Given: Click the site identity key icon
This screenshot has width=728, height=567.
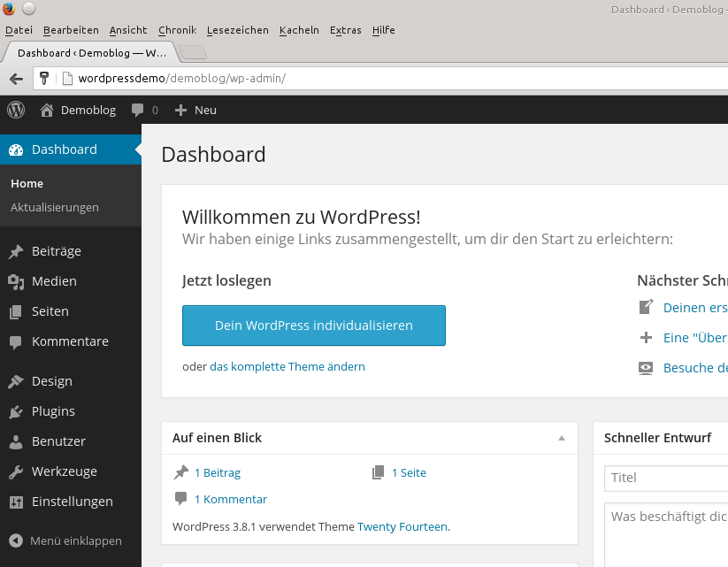Looking at the screenshot, I should (x=44, y=78).
